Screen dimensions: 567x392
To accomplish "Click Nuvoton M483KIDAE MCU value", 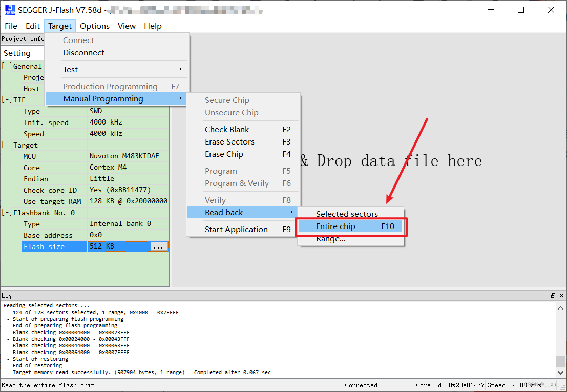I will (x=124, y=156).
